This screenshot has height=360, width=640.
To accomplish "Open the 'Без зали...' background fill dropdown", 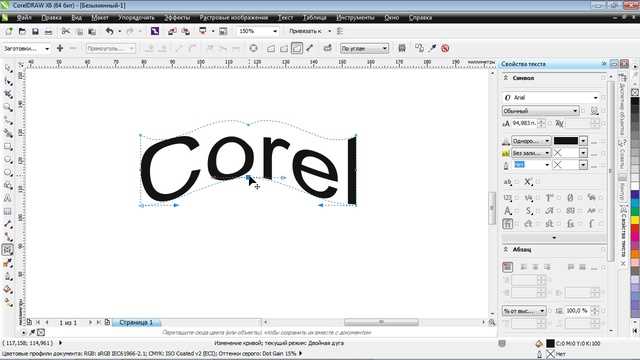I will pos(547,153).
